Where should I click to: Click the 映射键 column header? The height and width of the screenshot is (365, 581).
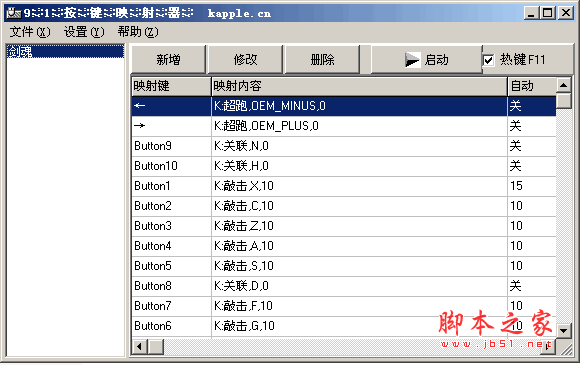(171, 86)
